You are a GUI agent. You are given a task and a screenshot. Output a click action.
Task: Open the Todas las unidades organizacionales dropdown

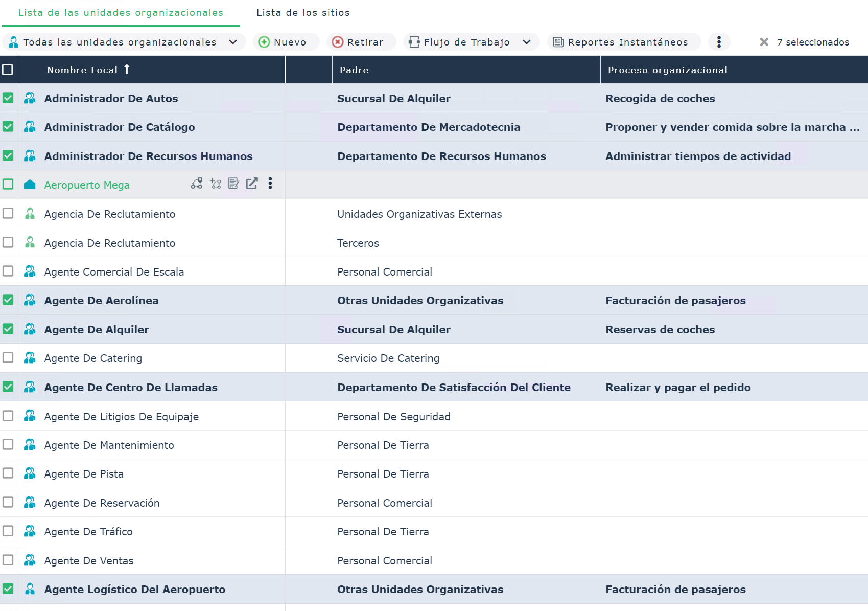coord(124,42)
